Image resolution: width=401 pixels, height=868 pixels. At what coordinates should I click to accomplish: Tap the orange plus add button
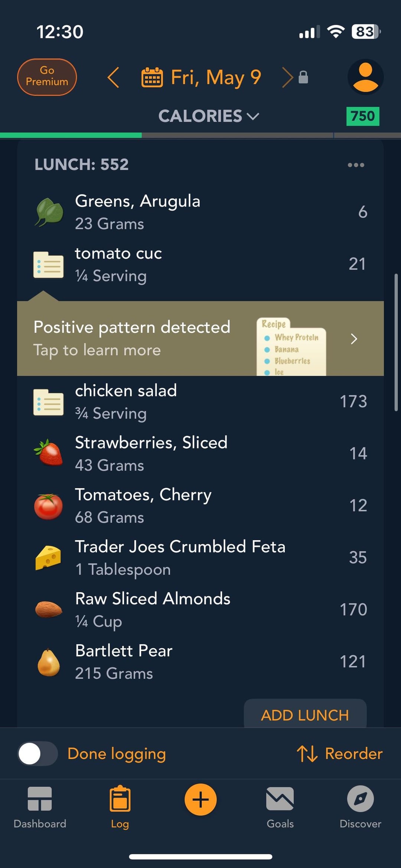point(200,799)
